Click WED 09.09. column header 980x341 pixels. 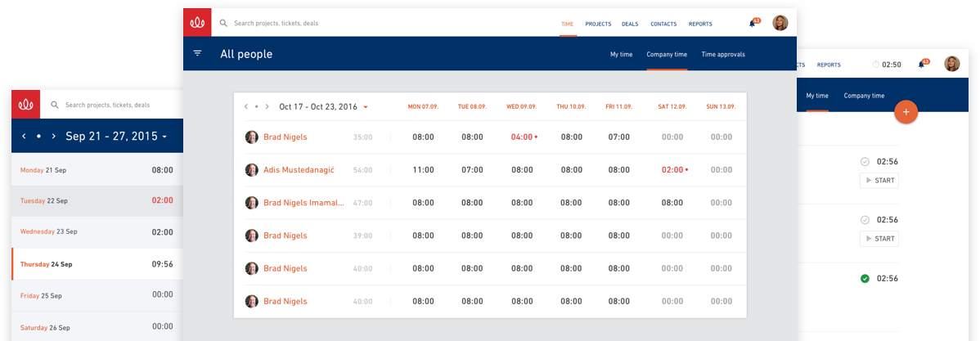(x=521, y=107)
